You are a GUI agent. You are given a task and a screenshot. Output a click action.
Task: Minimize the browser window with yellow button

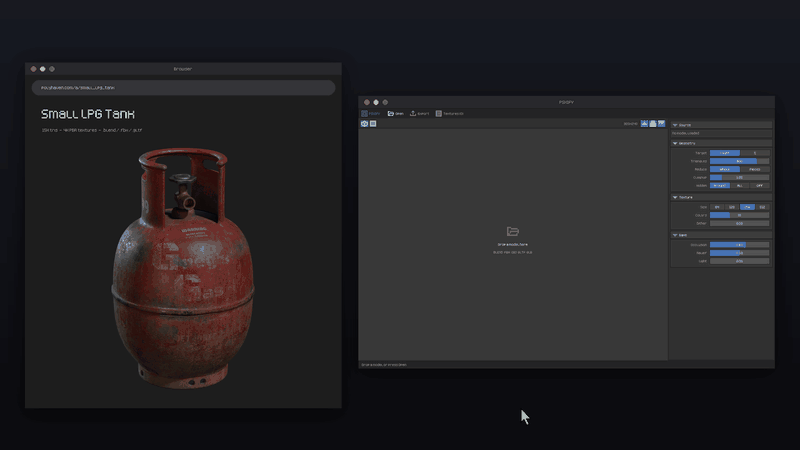coord(43,69)
